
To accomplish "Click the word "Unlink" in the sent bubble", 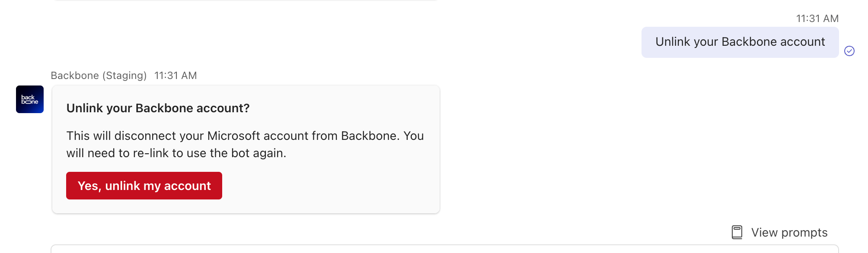I will (673, 42).
